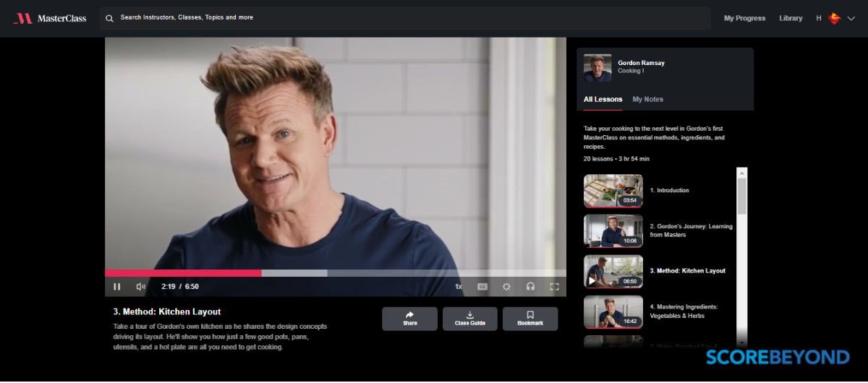The height and width of the screenshot is (383, 868).
Task: Pause the video
Action: tap(117, 287)
